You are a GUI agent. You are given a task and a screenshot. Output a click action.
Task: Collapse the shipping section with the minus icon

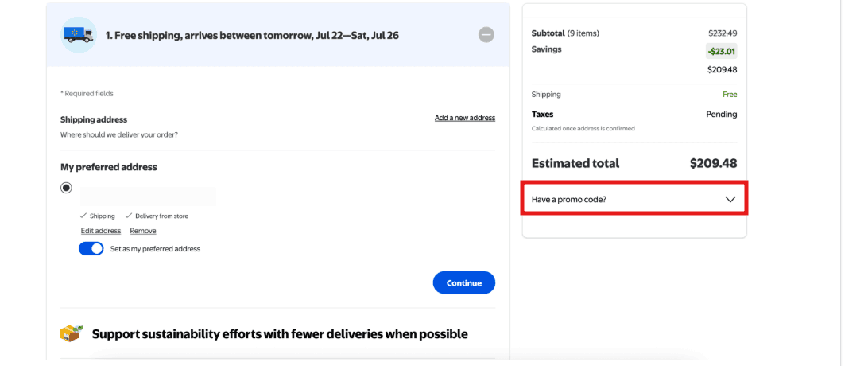pyautogui.click(x=486, y=35)
